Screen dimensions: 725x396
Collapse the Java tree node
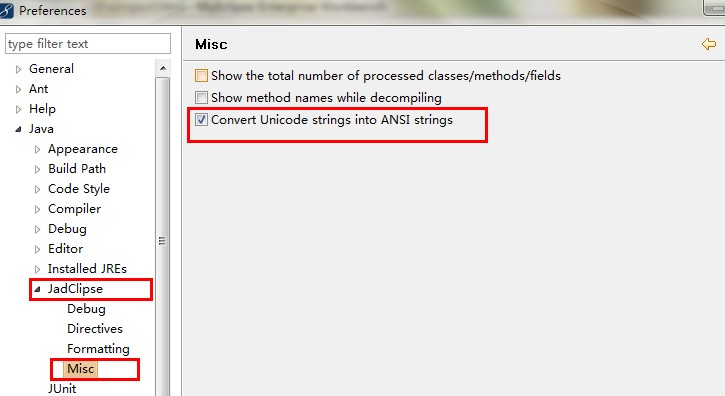[x=18, y=130]
